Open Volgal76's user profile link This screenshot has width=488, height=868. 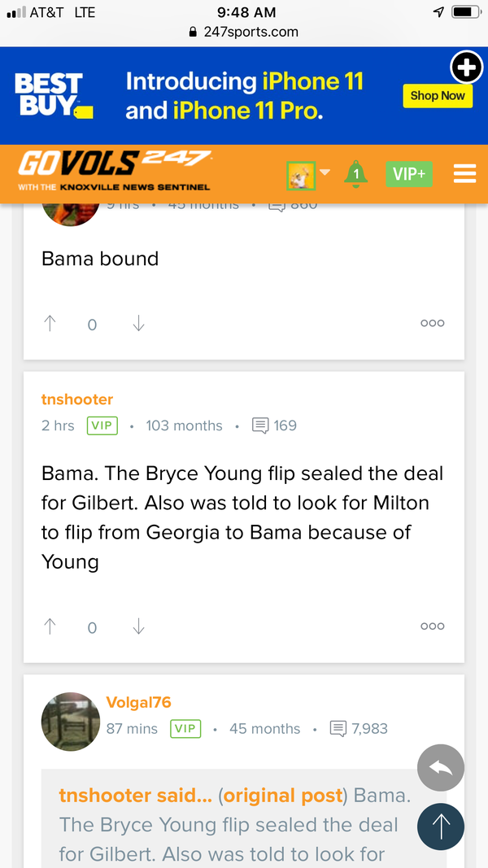[139, 703]
